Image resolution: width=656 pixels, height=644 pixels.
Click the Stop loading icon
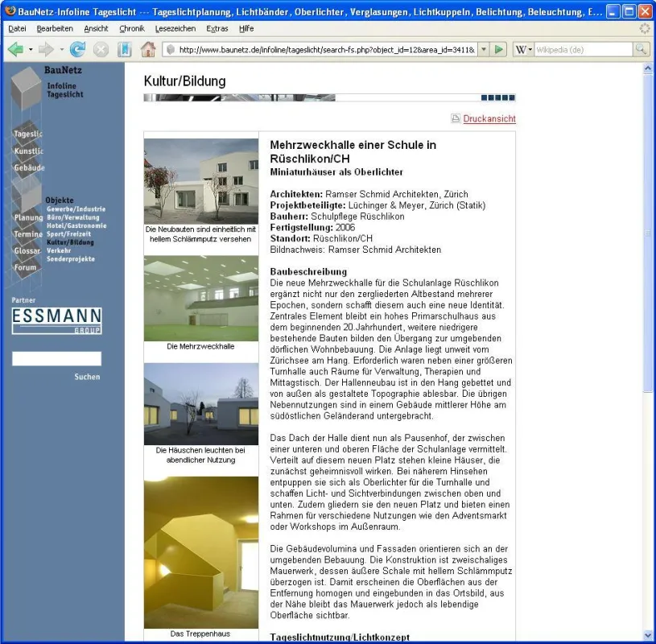coord(101,49)
